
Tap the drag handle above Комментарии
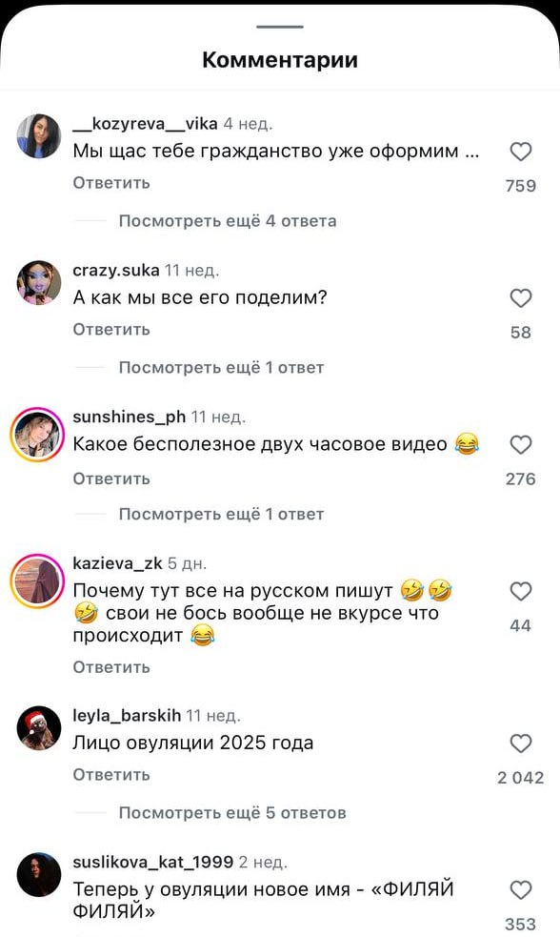(x=280, y=27)
